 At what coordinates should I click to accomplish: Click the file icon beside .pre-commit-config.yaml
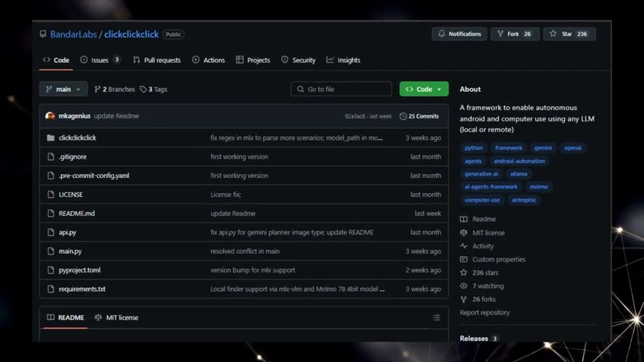pos(51,176)
